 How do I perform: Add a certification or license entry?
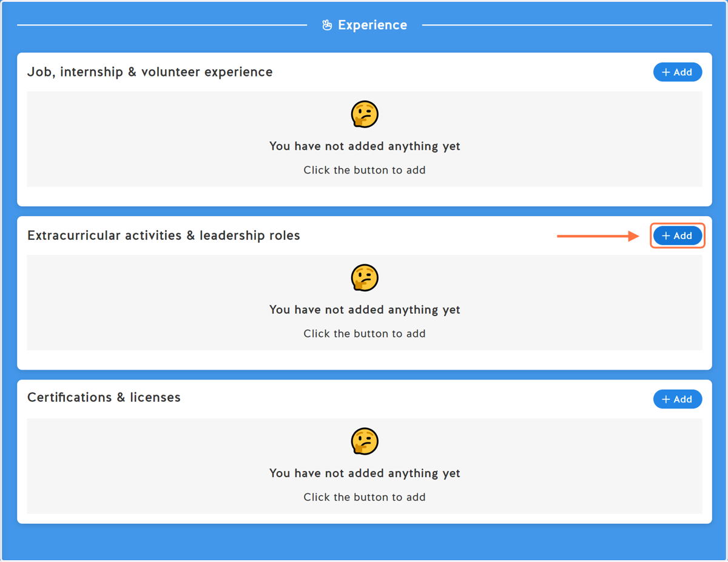[678, 399]
